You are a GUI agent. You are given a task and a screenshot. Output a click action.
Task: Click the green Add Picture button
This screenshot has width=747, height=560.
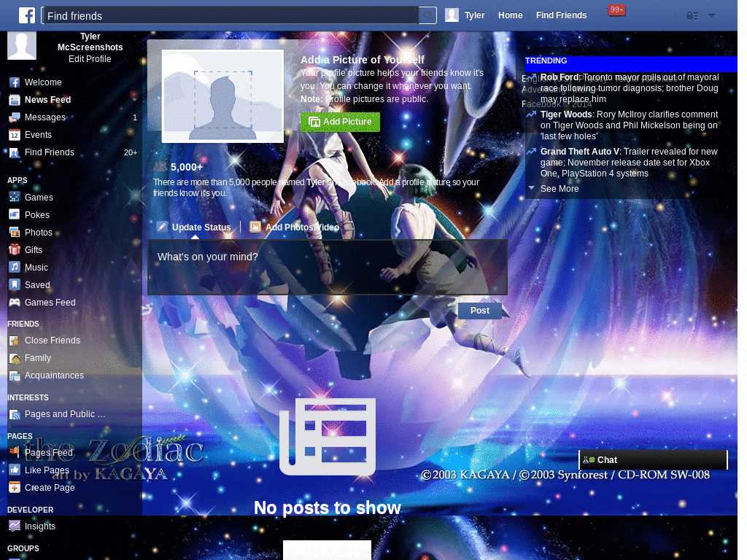(340, 122)
